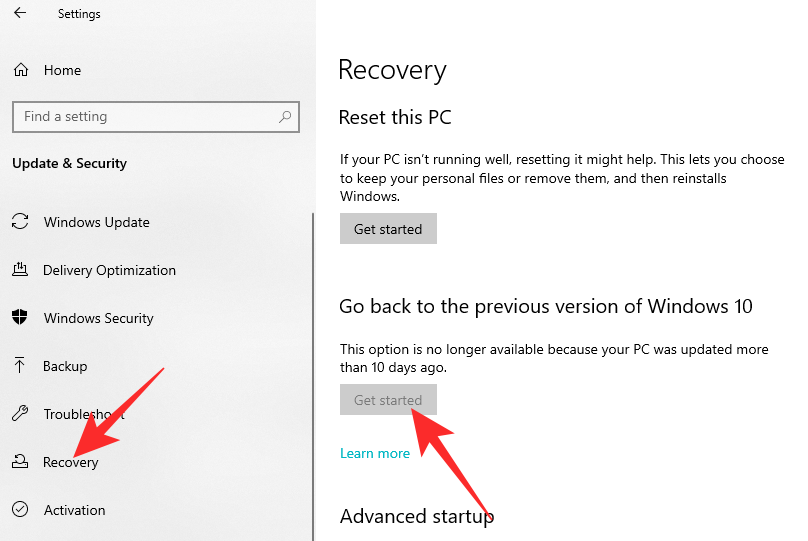Open Windows Update settings page
This screenshot has height=541, width=808.
click(x=97, y=222)
